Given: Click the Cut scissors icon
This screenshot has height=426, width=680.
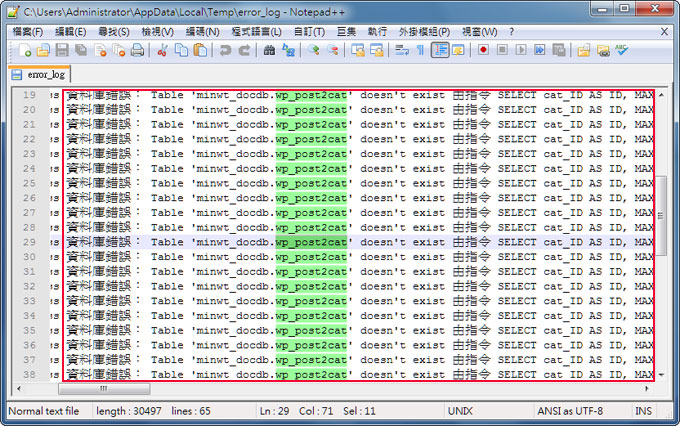Looking at the screenshot, I should click(x=162, y=50).
